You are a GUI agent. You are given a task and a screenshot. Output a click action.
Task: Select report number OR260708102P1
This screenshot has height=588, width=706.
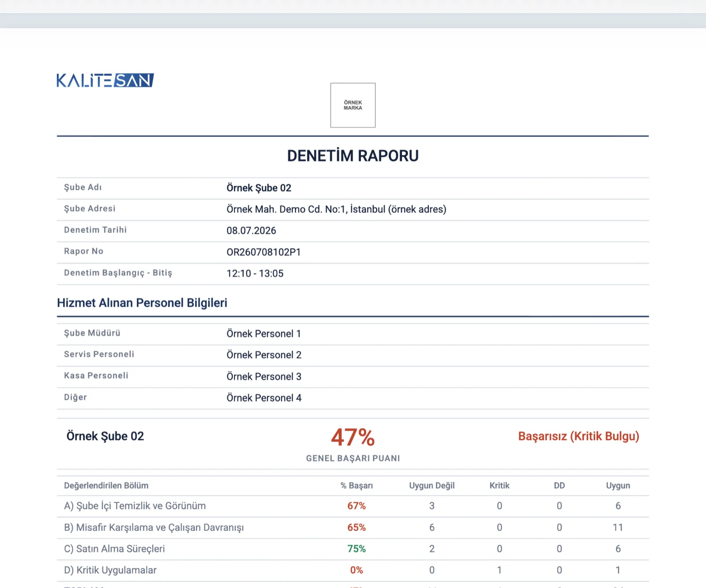click(x=263, y=252)
